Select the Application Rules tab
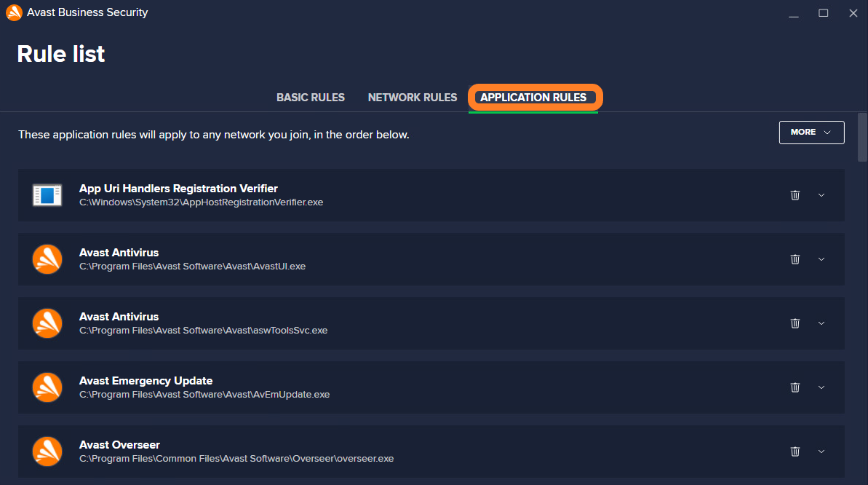Viewport: 868px width, 485px height. 533,98
